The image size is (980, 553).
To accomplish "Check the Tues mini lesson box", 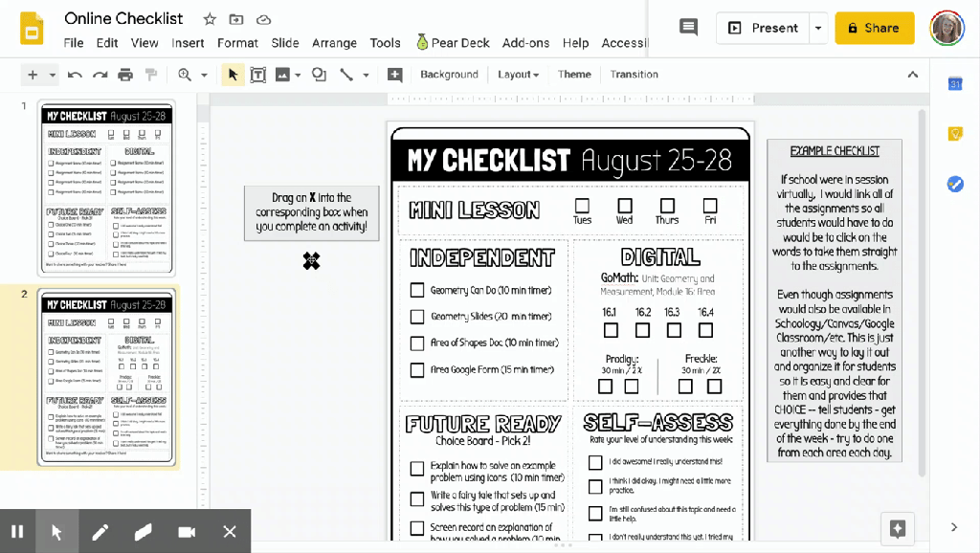I will pyautogui.click(x=582, y=206).
